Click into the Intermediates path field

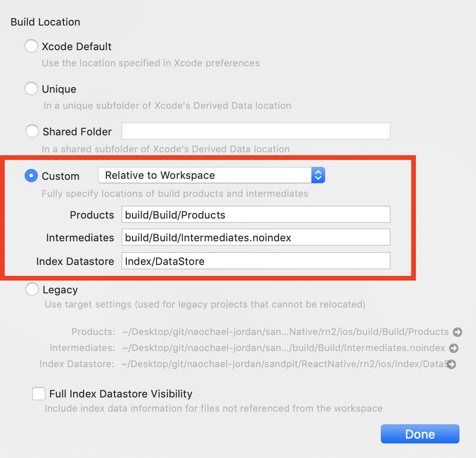click(256, 237)
